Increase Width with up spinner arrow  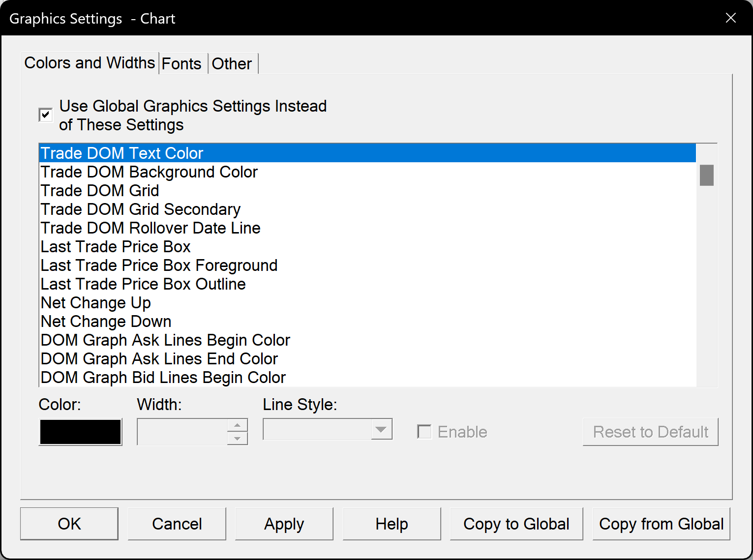click(238, 425)
